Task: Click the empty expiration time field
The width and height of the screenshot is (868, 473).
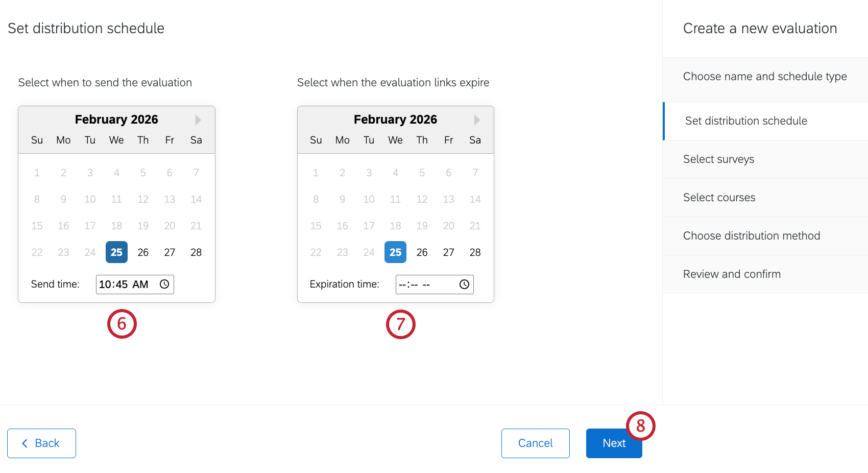Action: [424, 284]
